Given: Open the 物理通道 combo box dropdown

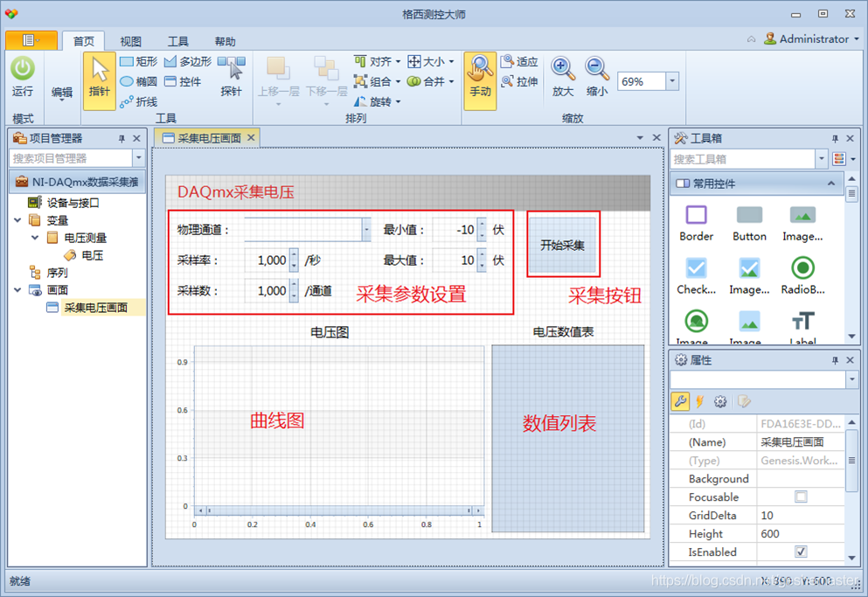Looking at the screenshot, I should 365,229.
